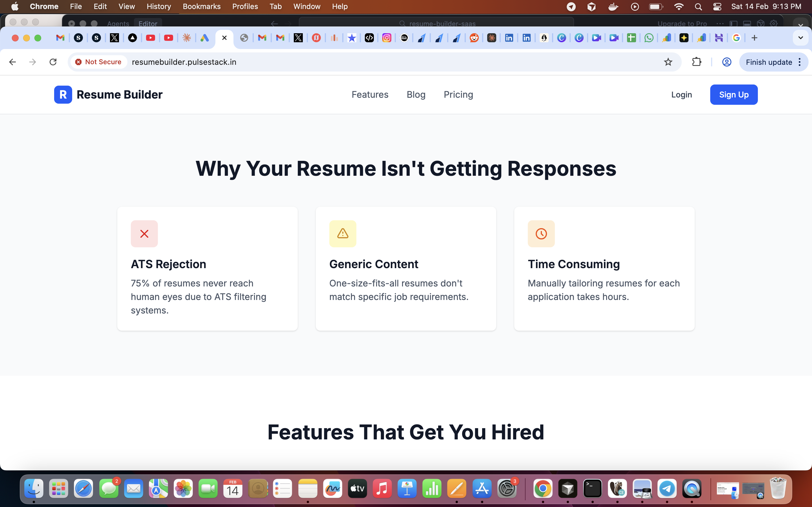Open the WhatsApp bookmark
Viewport: 812px width, 507px height.
point(648,38)
